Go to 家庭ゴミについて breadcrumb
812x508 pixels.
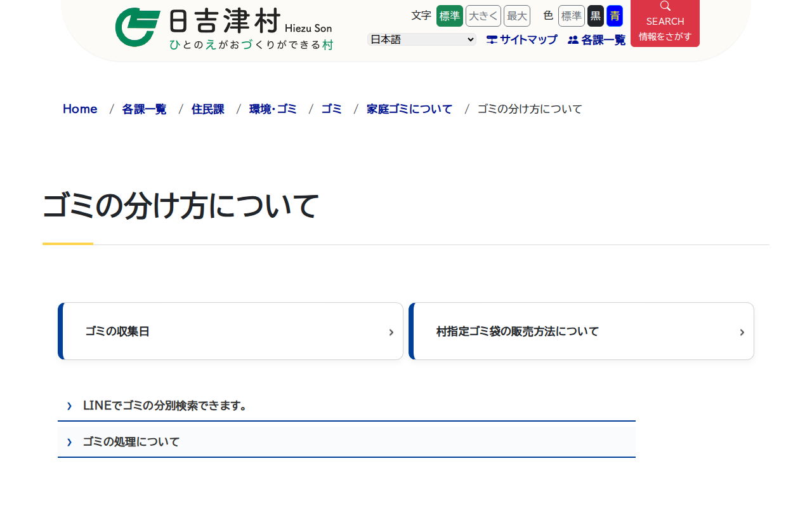(x=409, y=109)
